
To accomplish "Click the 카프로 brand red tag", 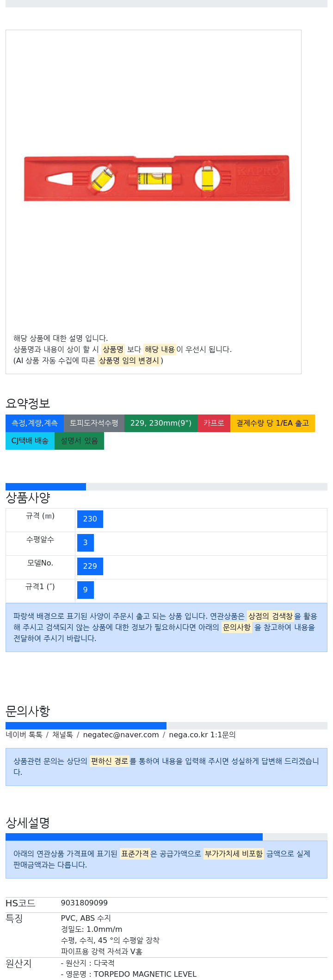I will tap(214, 423).
